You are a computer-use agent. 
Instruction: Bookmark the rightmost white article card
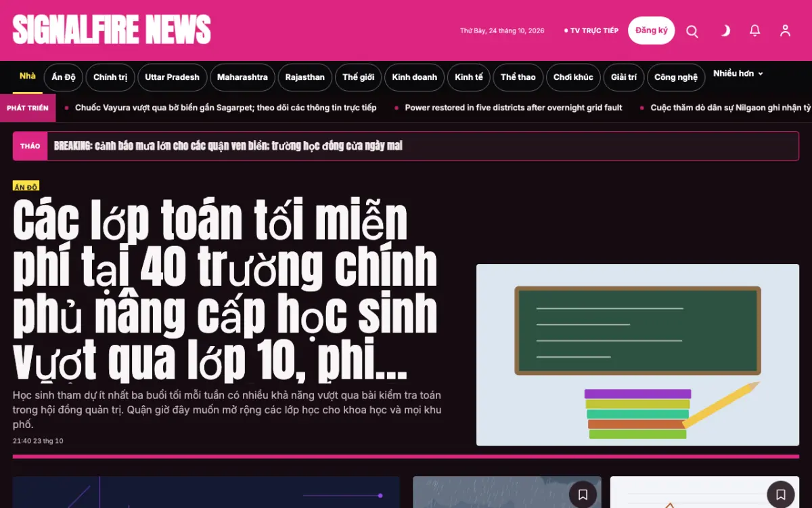(780, 494)
